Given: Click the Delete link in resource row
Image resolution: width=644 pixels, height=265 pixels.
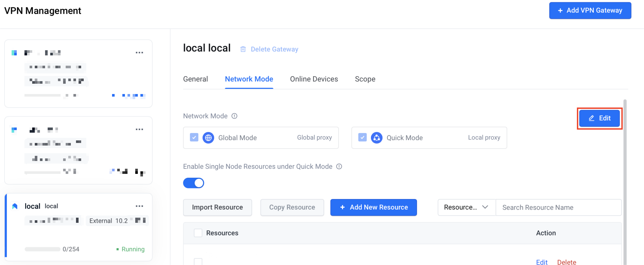Looking at the screenshot, I should (567, 262).
